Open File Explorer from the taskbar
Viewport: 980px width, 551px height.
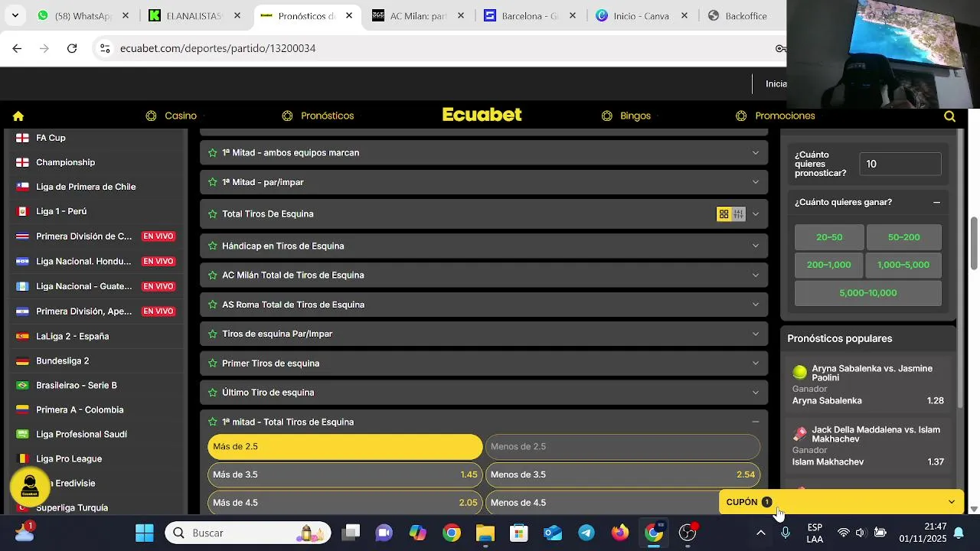485,533
